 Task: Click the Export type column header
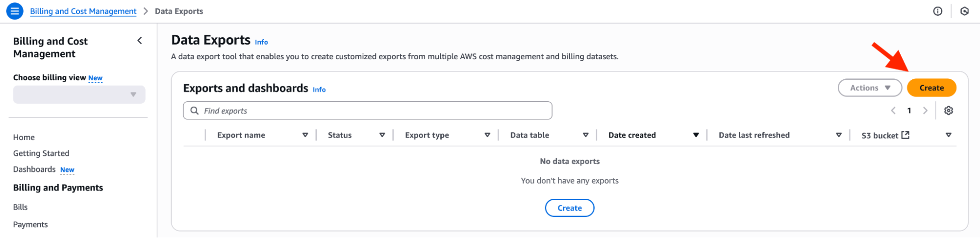pos(427,135)
